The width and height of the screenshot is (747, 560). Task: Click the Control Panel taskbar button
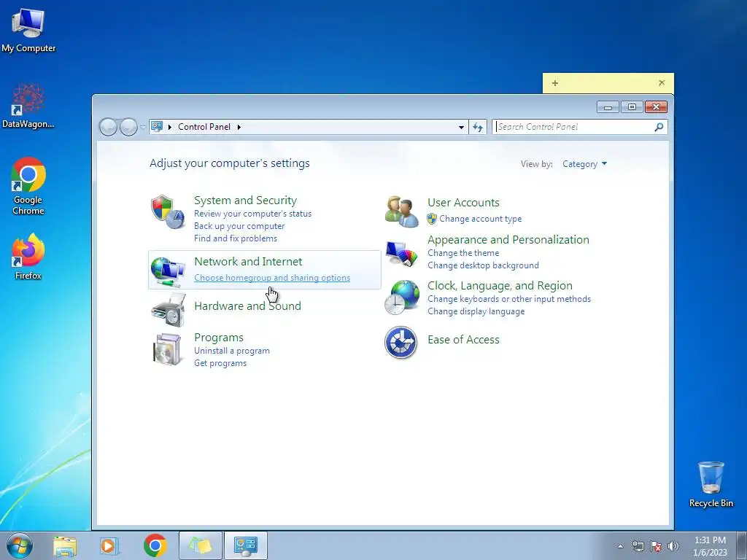[246, 545]
